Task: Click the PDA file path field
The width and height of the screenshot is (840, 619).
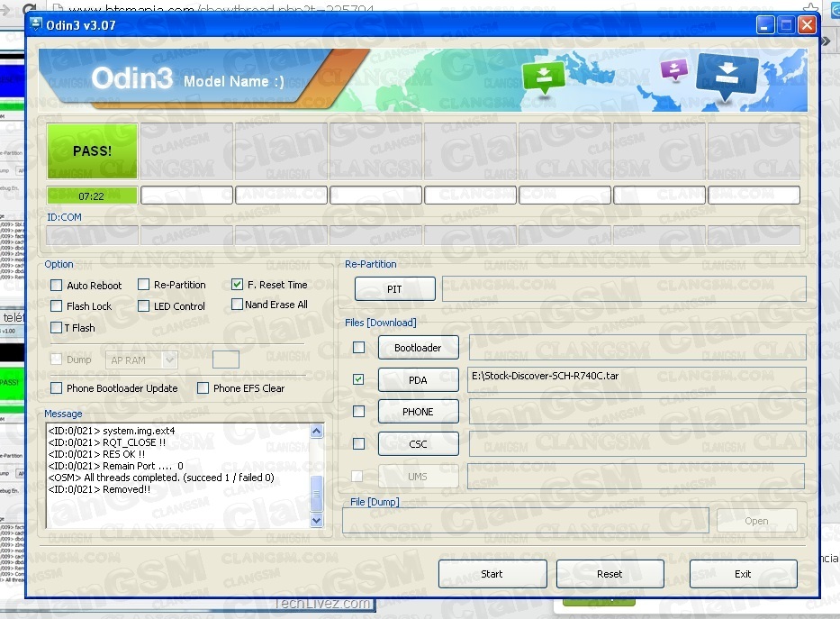Action: [x=637, y=379]
